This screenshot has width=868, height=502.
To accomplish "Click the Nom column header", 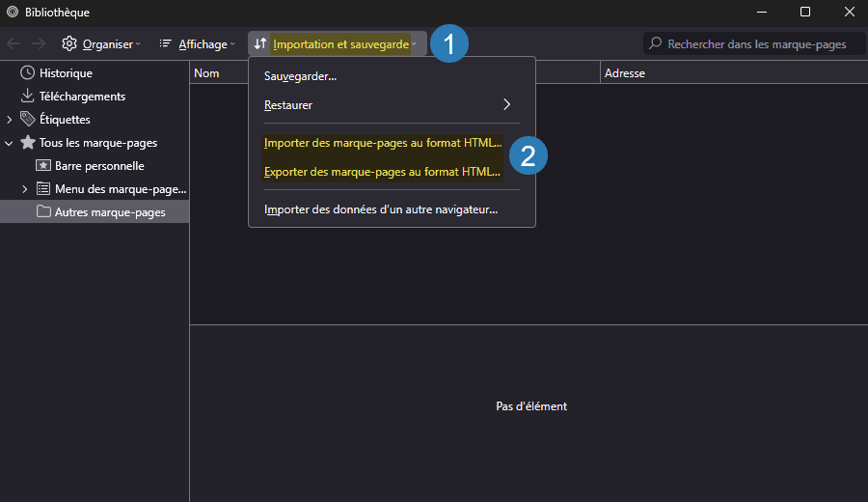I will 219,72.
